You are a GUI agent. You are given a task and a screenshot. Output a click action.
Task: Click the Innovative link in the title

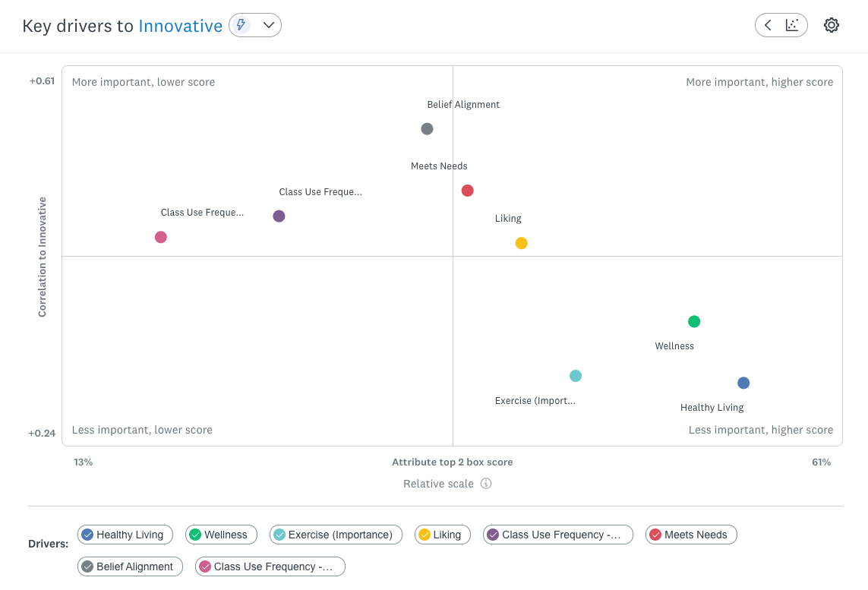(180, 25)
